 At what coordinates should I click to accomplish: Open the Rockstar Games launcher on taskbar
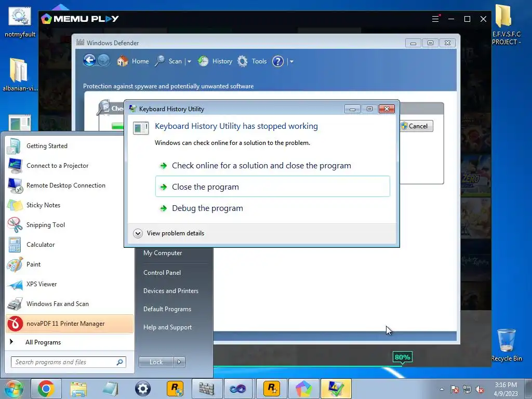coord(271,389)
